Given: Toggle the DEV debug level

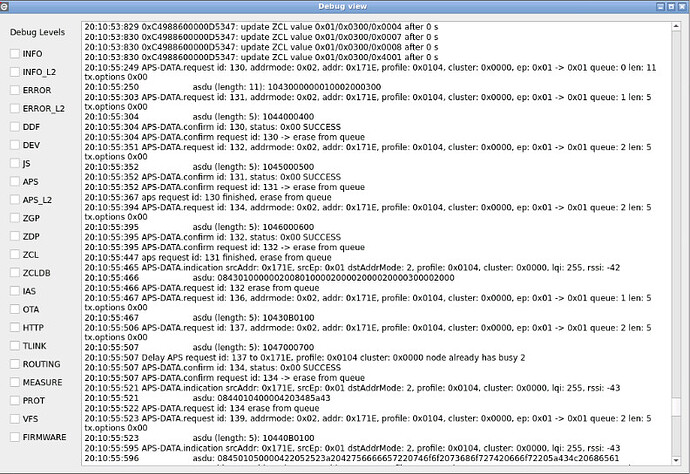Looking at the screenshot, I should (15, 145).
